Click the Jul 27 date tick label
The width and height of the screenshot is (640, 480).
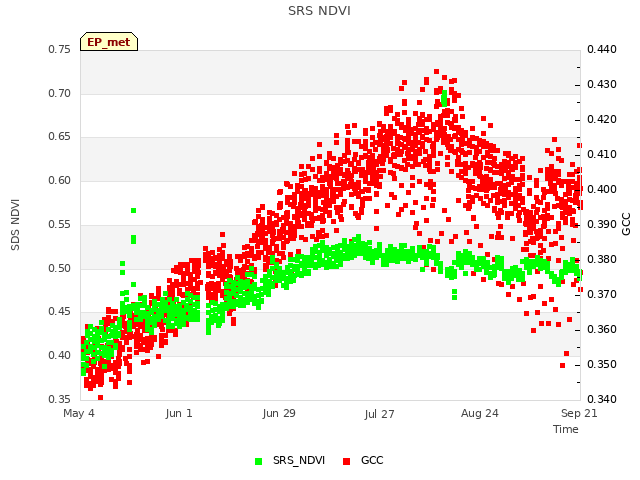coord(379,414)
